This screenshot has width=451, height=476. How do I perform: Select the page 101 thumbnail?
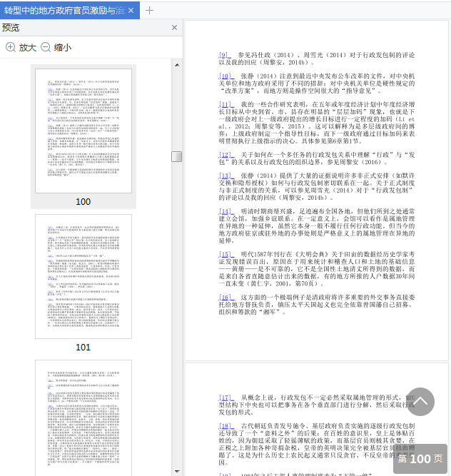click(83, 277)
